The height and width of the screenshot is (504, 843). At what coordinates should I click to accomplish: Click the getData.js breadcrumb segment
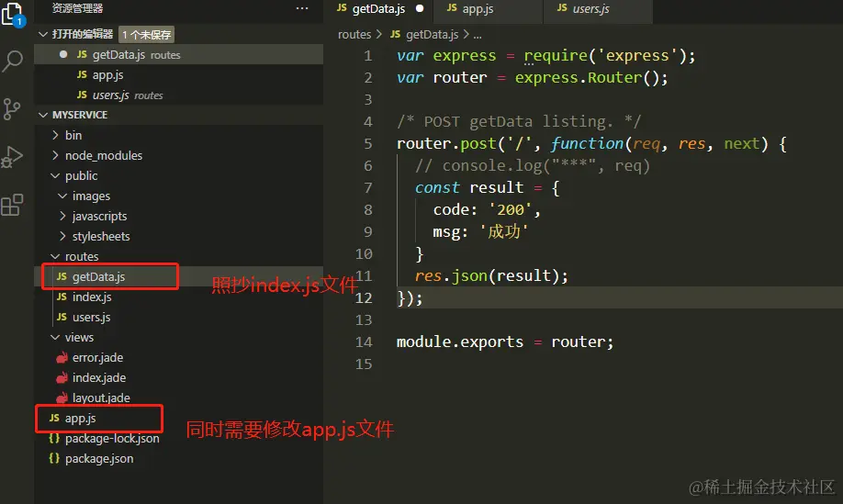433,34
